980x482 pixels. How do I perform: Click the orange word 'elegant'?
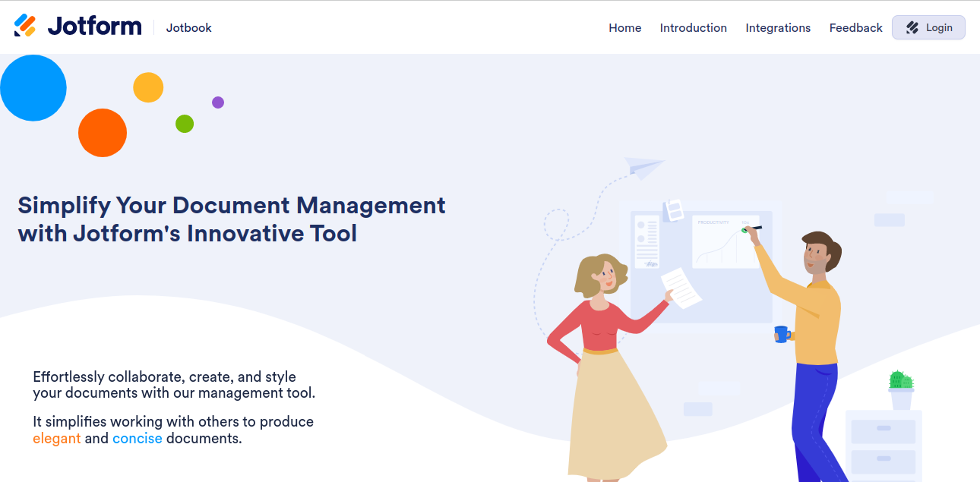point(57,439)
